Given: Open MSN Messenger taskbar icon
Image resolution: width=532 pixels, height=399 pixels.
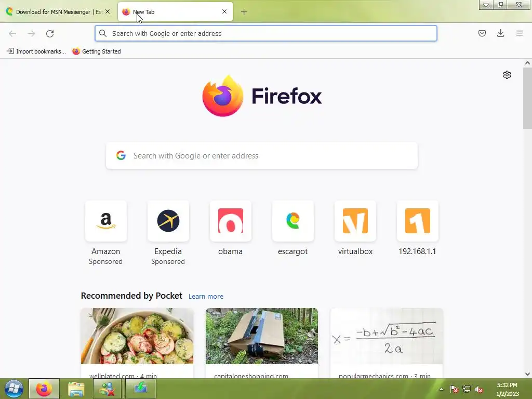Looking at the screenshot, I should [x=108, y=389].
